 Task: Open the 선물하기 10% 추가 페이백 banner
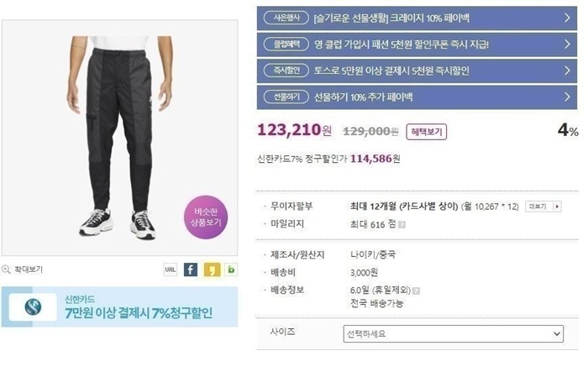[417, 97]
